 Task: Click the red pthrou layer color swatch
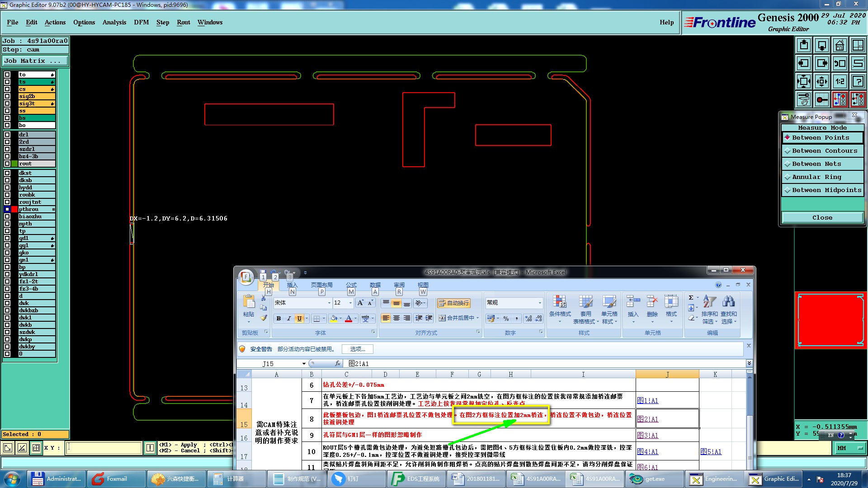click(x=14, y=209)
